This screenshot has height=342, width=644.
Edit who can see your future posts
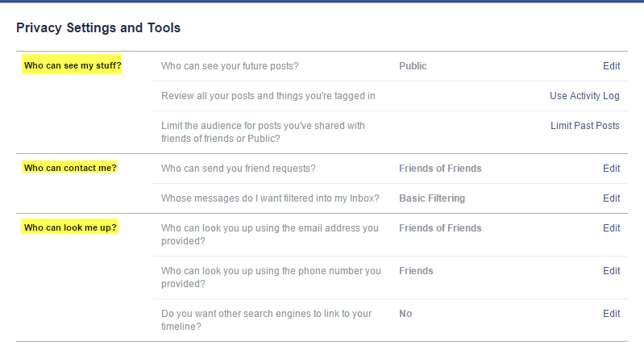point(611,66)
